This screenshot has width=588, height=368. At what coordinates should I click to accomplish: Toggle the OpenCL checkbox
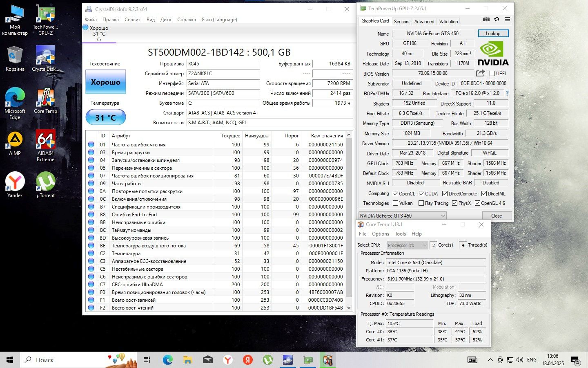click(395, 194)
